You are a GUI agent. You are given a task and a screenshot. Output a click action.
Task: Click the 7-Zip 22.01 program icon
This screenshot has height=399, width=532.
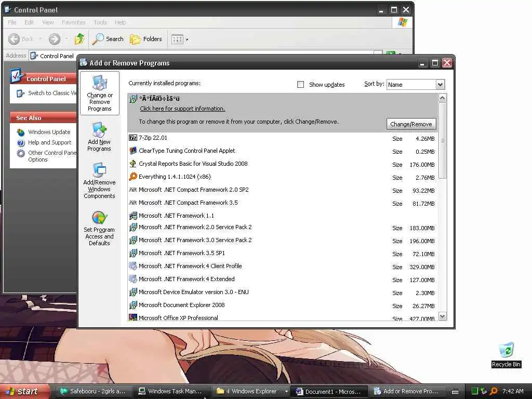click(x=133, y=138)
